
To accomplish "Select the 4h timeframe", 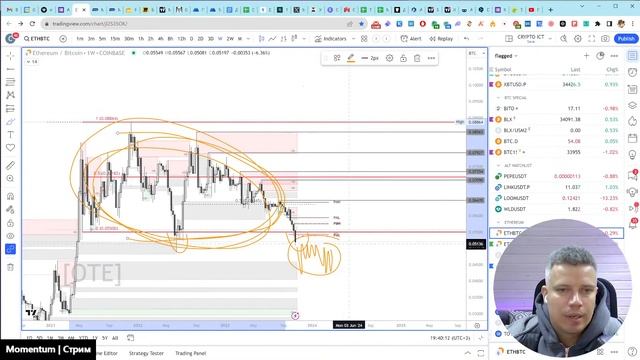I will click(160, 38).
